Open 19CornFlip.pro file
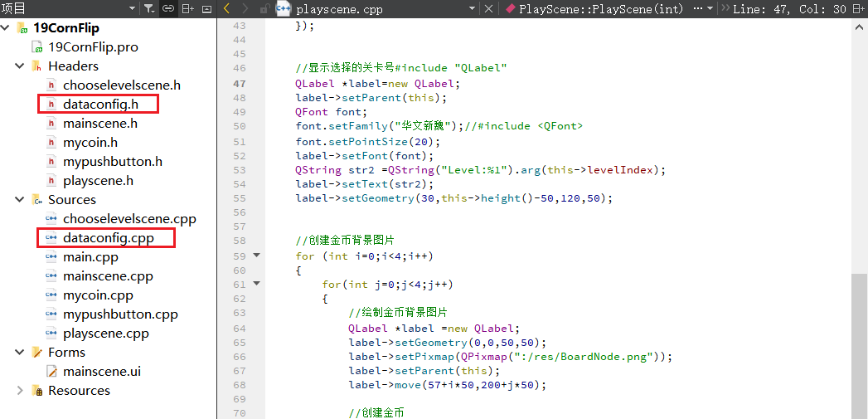The width and height of the screenshot is (868, 419). pyautogui.click(x=94, y=47)
